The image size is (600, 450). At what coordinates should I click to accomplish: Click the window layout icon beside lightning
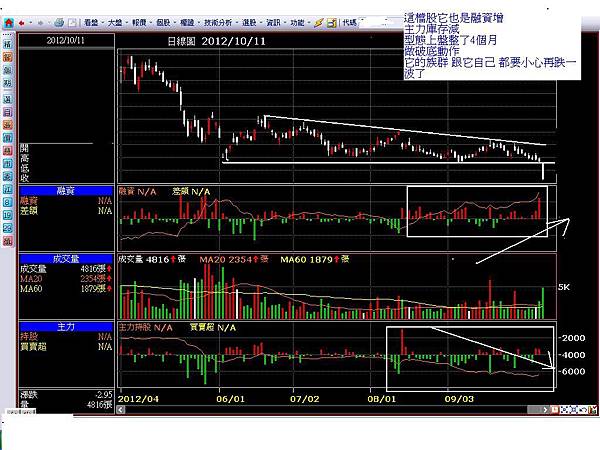pos(331,23)
